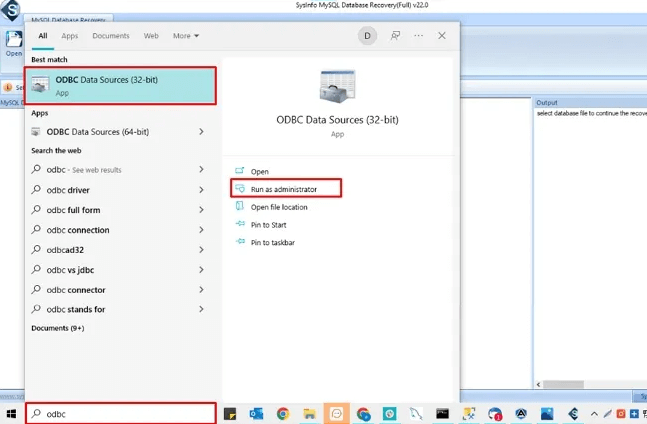Select the odbc vs jdbc suggestion
This screenshot has width=647, height=424.
coord(70,270)
